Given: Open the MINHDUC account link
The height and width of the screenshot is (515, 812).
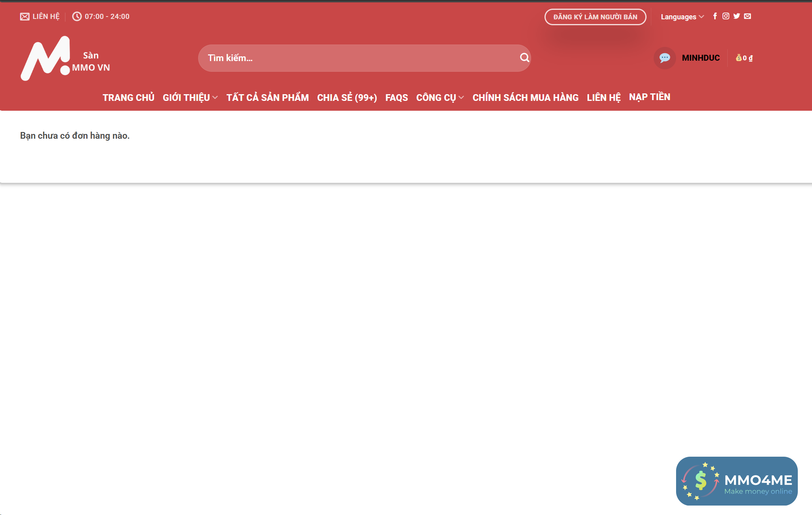Looking at the screenshot, I should [x=701, y=58].
